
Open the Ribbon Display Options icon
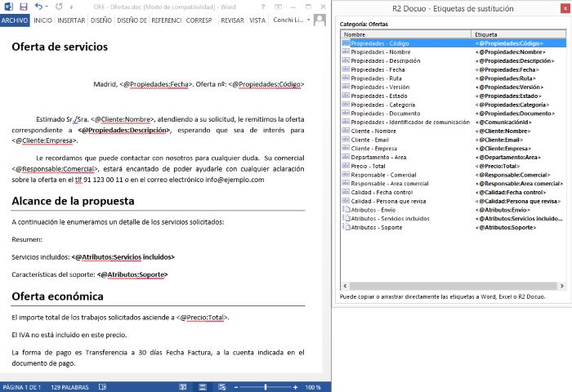coord(278,7)
